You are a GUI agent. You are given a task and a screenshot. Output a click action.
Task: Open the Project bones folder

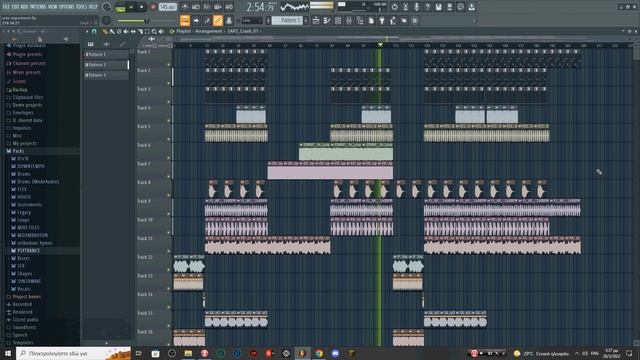point(27,297)
